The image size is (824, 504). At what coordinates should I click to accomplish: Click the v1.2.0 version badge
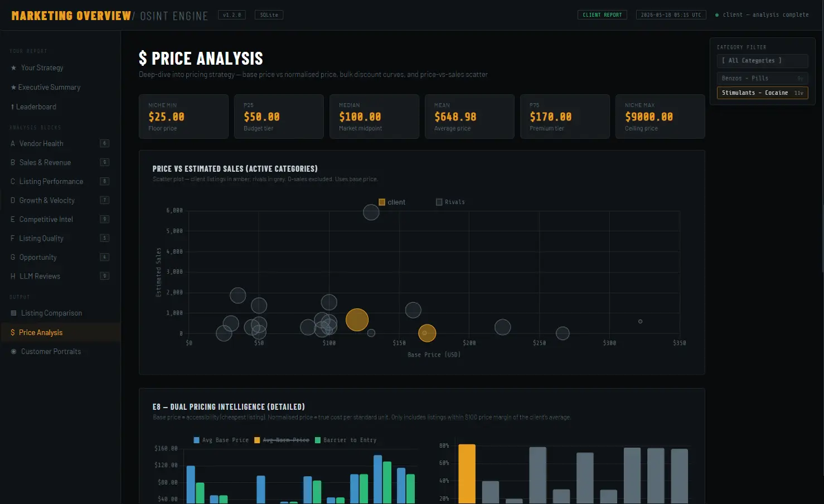232,15
